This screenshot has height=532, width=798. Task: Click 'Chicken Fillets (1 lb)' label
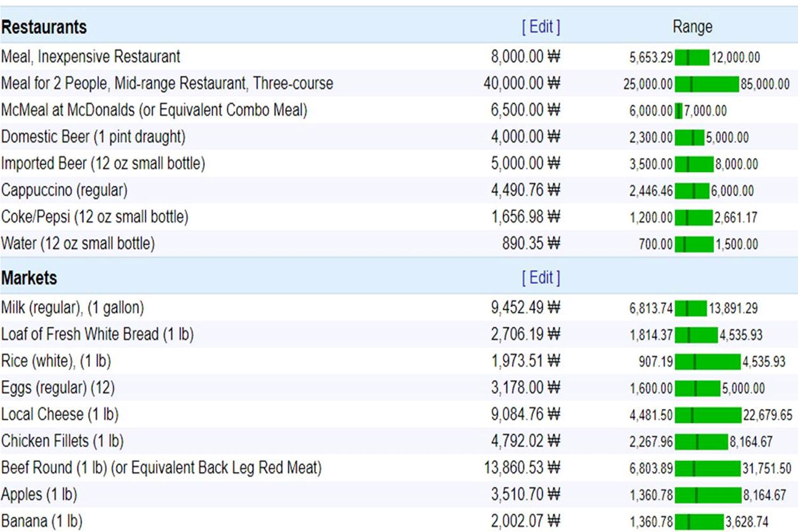click(62, 441)
